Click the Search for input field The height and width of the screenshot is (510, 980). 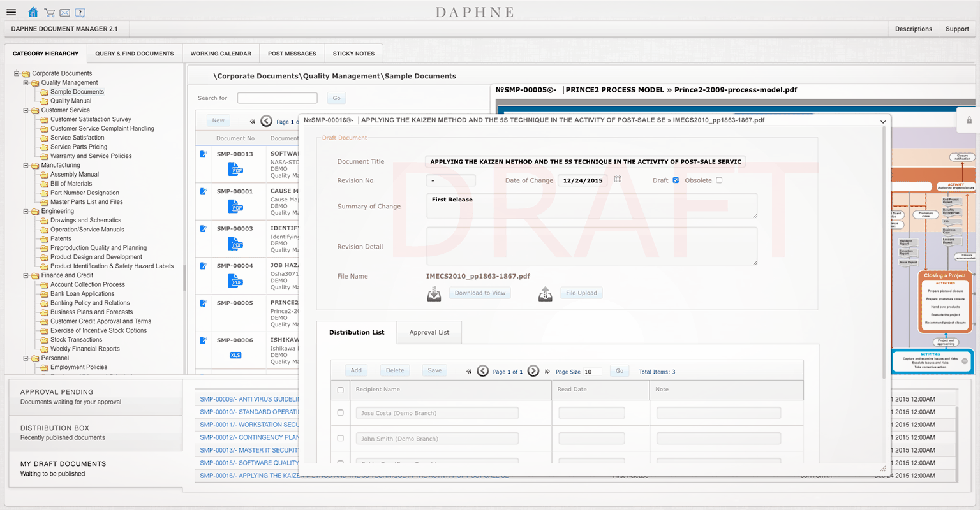tap(278, 98)
